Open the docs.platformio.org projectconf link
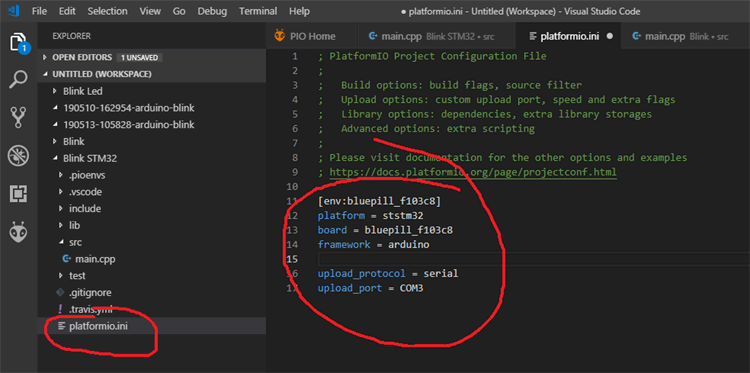 [473, 172]
